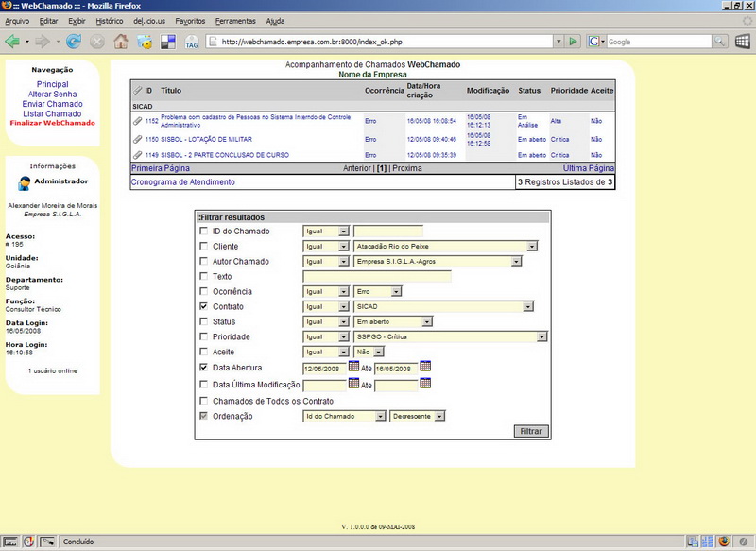756x551 pixels.
Task: Open the Decrescente sort order dropdown
Action: point(418,416)
